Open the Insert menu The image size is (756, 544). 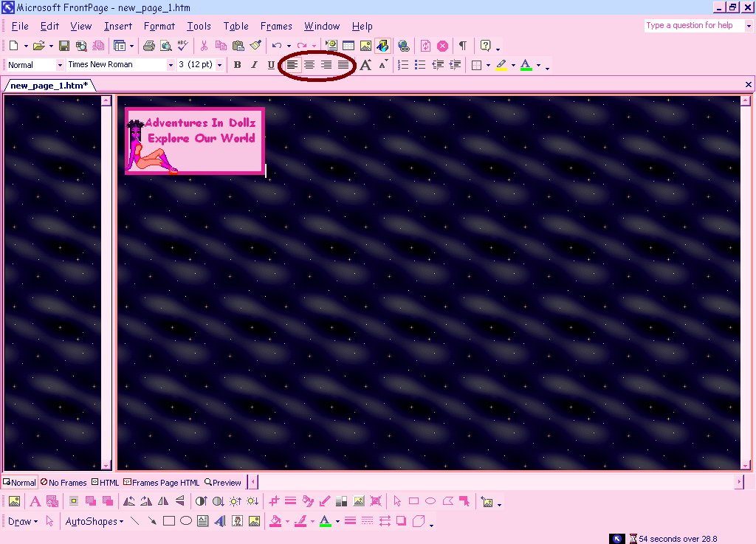click(117, 26)
